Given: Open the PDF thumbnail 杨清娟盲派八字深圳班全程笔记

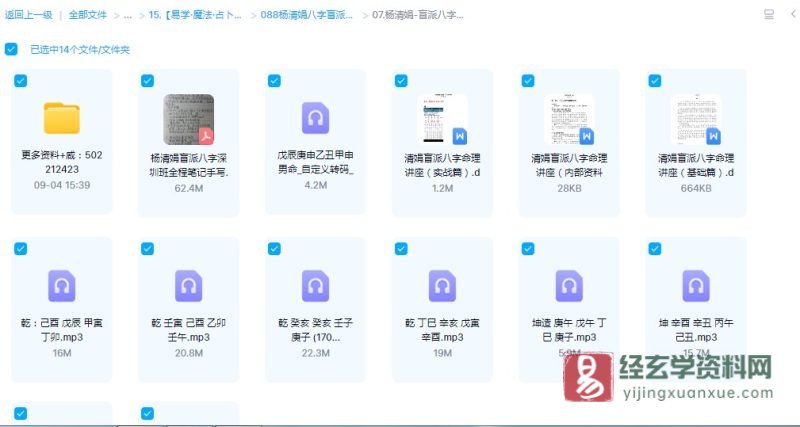Looking at the screenshot, I should [188, 119].
